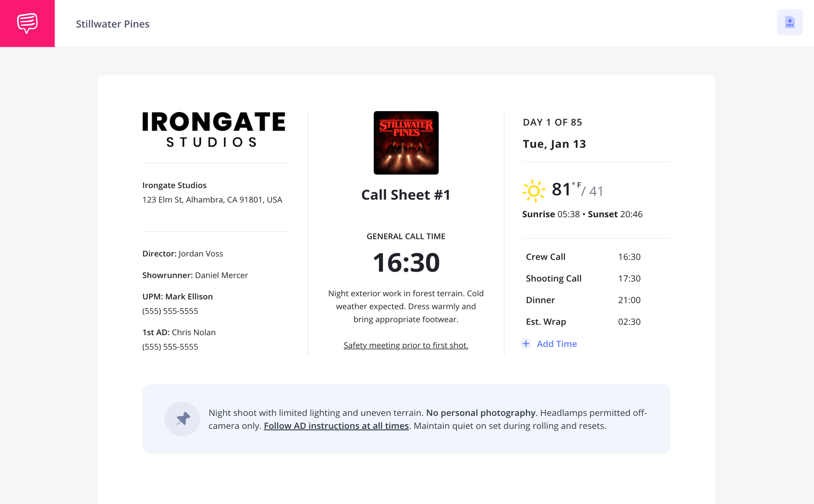The width and height of the screenshot is (814, 504).
Task: Open the Stillwater Pines poster thumbnail
Action: (x=406, y=143)
